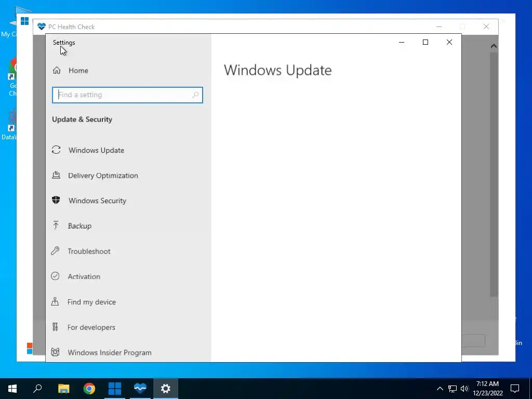The width and height of the screenshot is (532, 399).
Task: Click the Windows Update page heading
Action: pos(277,70)
